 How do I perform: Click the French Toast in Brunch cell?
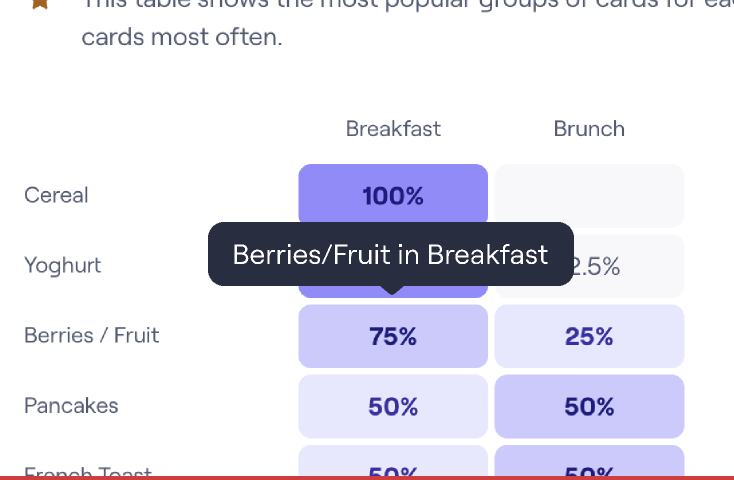tap(589, 461)
